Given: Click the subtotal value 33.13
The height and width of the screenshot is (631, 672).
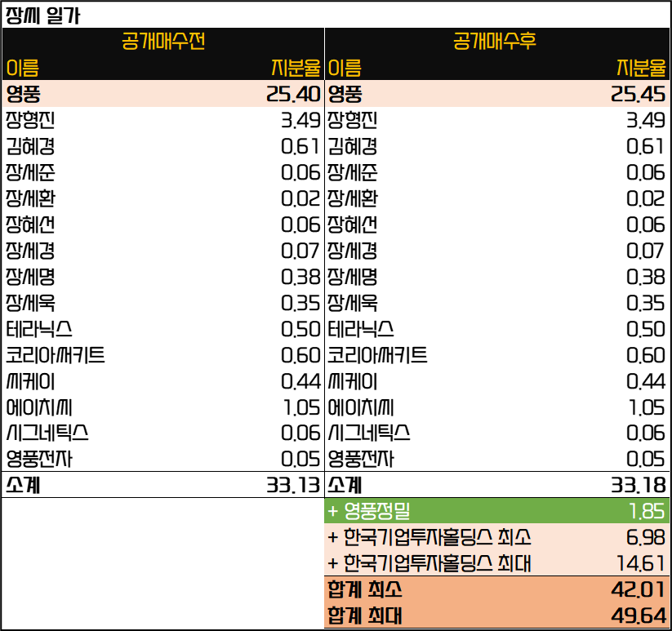Looking at the screenshot, I should 293,486.
